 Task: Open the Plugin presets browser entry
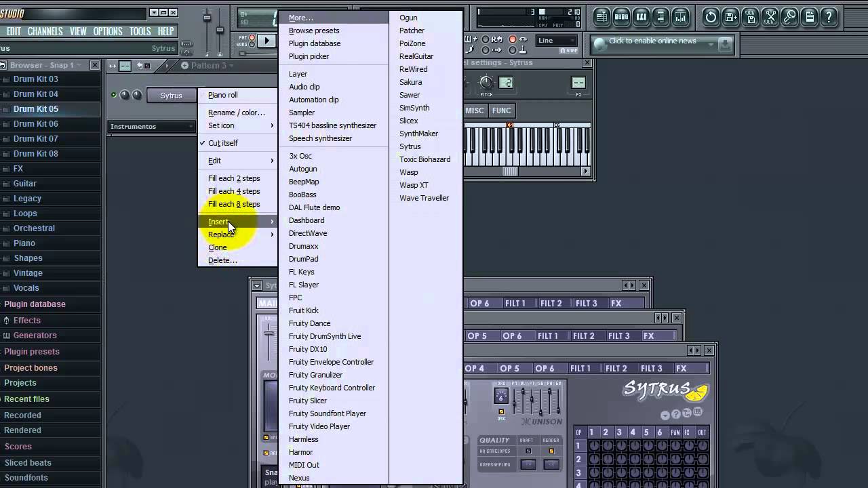pos(32,352)
